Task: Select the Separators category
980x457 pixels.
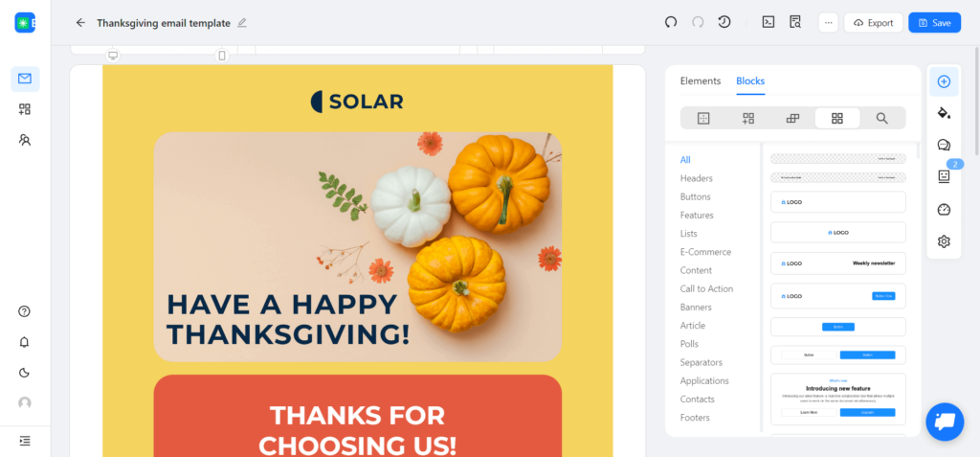Action: 702,362
